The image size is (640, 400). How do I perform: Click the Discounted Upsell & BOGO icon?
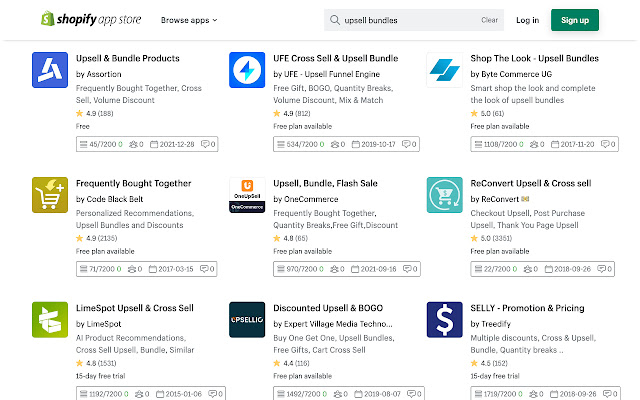[x=246, y=320]
